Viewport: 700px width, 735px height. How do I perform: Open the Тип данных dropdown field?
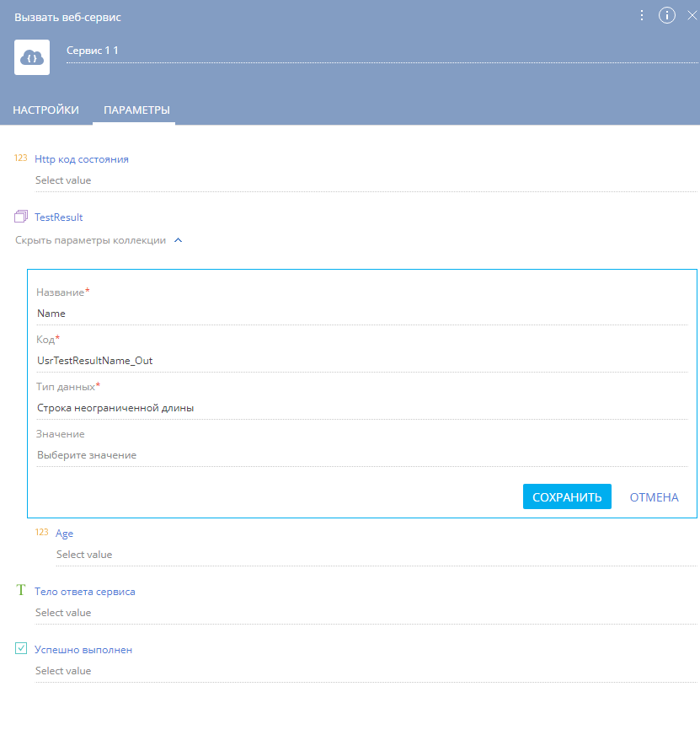click(x=362, y=408)
